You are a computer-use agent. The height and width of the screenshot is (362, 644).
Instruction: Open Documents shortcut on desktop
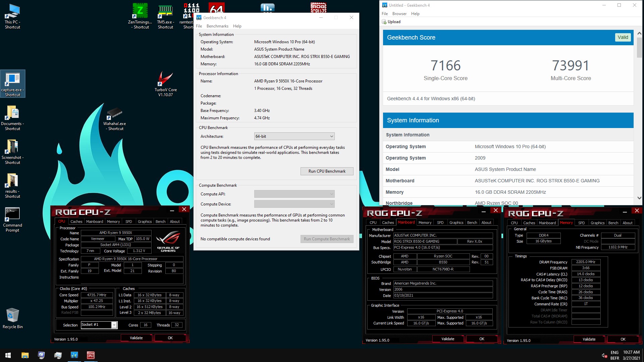[12, 118]
